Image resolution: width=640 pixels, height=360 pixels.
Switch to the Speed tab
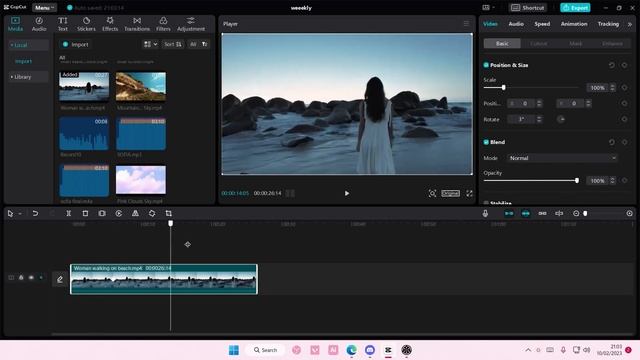point(542,24)
